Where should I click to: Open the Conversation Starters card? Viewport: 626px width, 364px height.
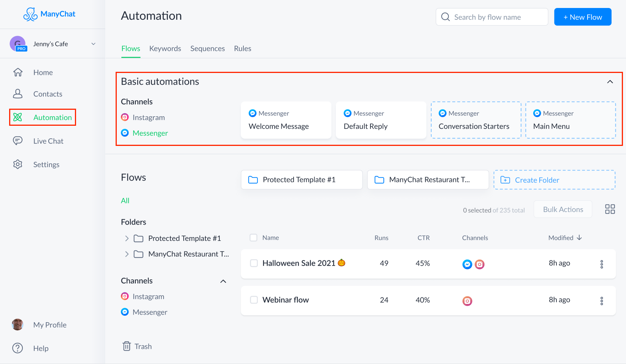[476, 120]
